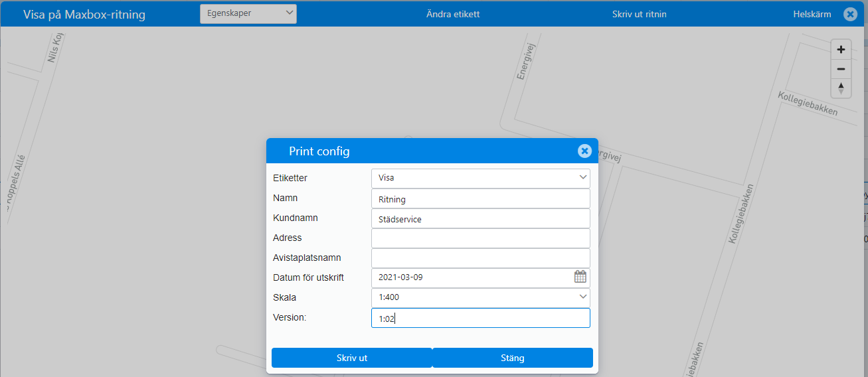Close the Visa på Maxbox-ritning window
Image resolution: width=868 pixels, height=377 pixels.
(x=850, y=14)
